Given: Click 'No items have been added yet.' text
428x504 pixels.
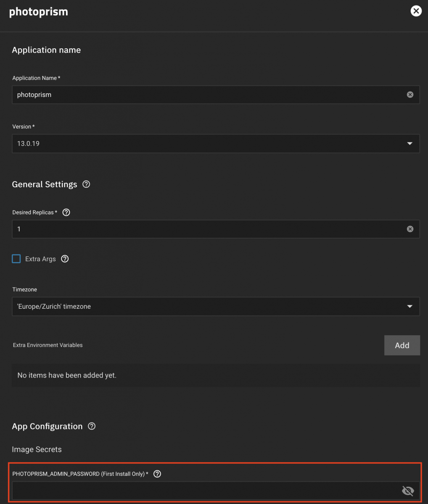Looking at the screenshot, I should click(67, 375).
